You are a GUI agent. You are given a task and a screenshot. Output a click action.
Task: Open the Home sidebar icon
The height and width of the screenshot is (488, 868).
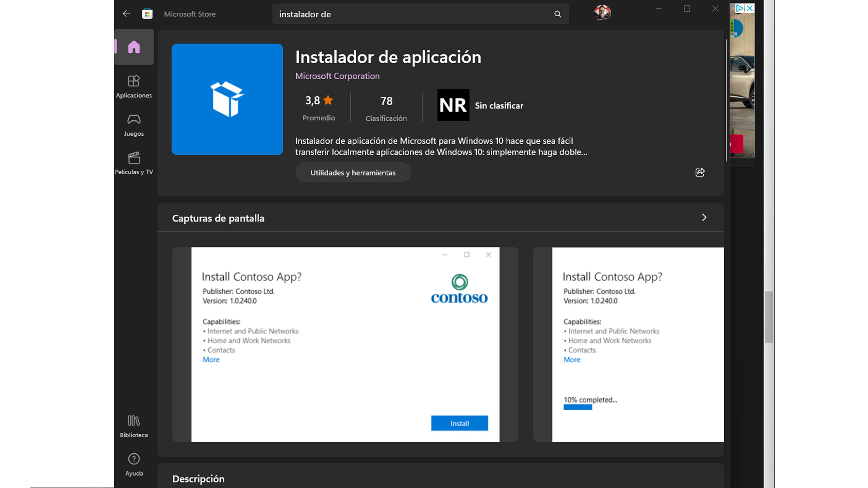coord(134,47)
